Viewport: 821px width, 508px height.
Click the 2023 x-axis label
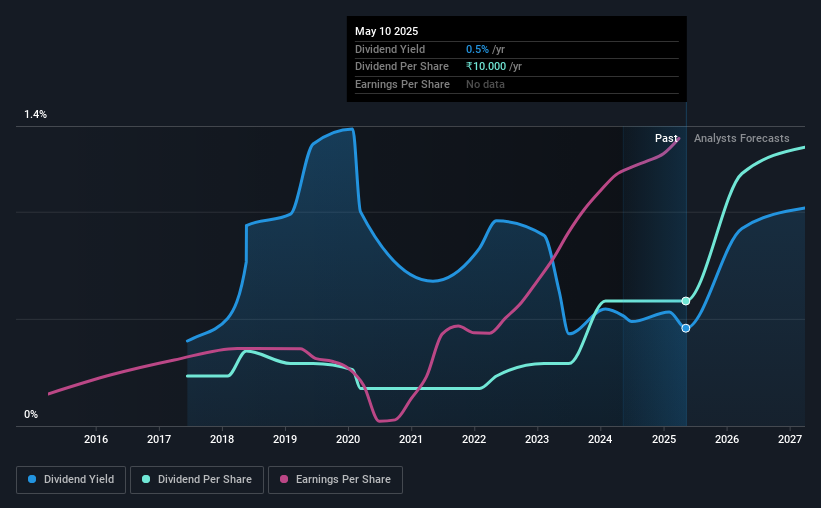537,439
